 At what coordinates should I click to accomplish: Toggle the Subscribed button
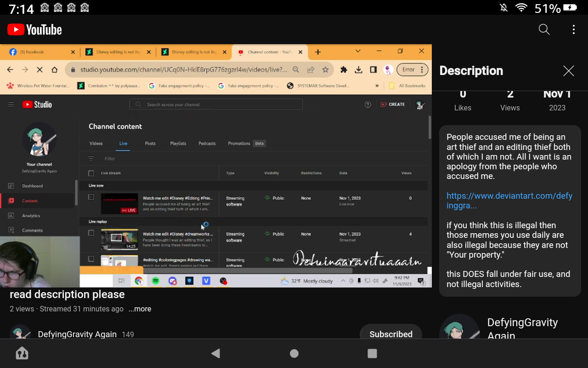390,333
